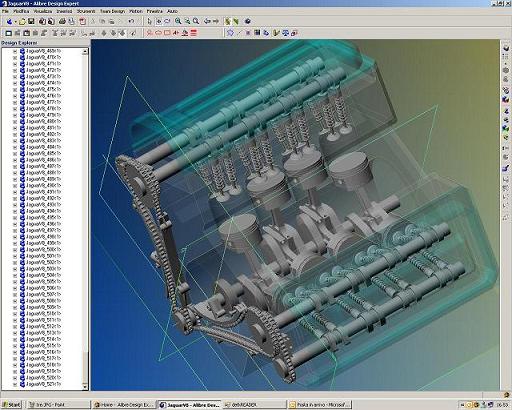Select JaguarV8_469<1> in the Design Explorer
The height and width of the screenshot is (410, 512).
coord(43,51)
